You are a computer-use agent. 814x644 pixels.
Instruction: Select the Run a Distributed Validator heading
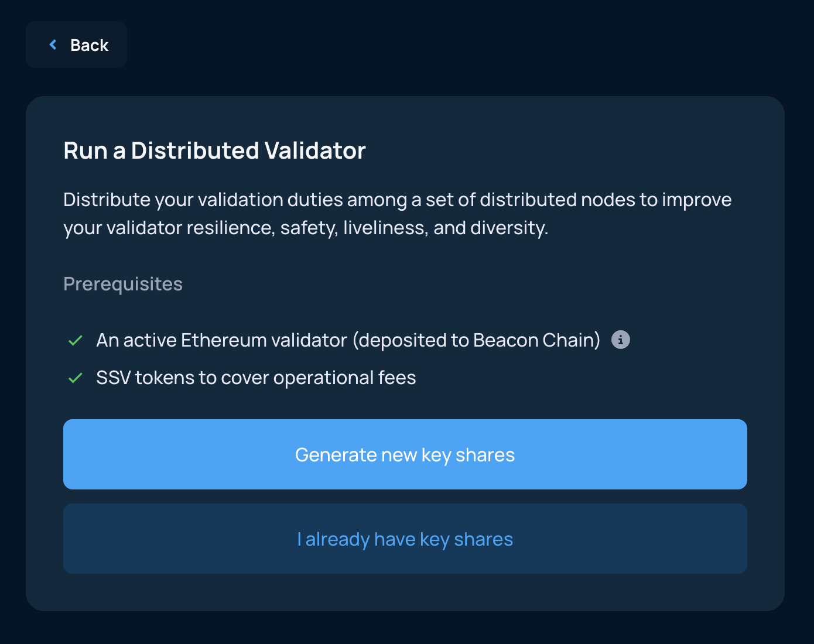click(214, 150)
